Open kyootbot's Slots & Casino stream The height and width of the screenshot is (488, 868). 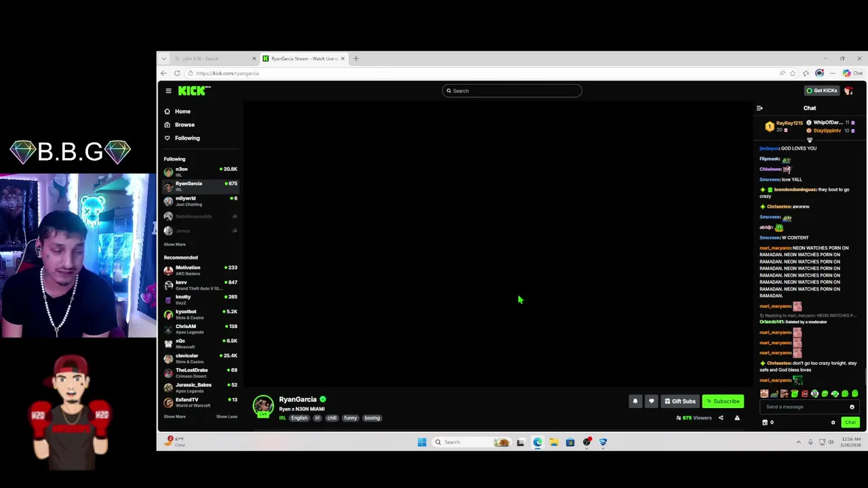click(x=201, y=314)
